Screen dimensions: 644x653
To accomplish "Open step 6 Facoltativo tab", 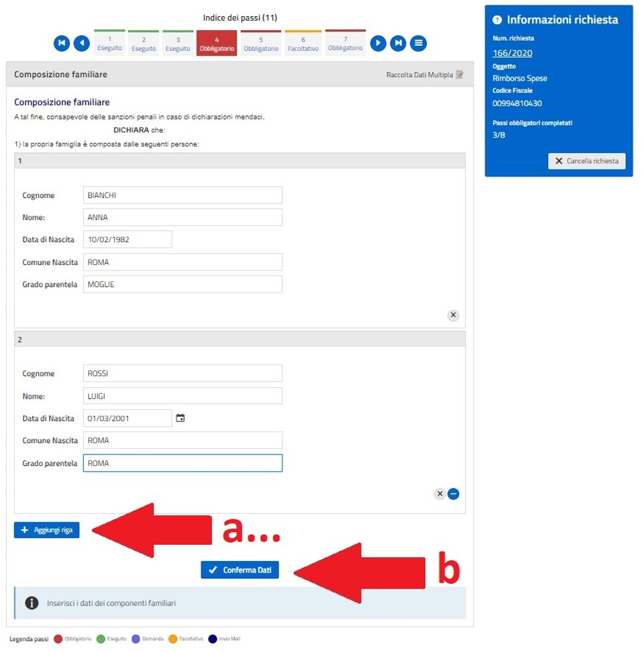I will [x=303, y=44].
